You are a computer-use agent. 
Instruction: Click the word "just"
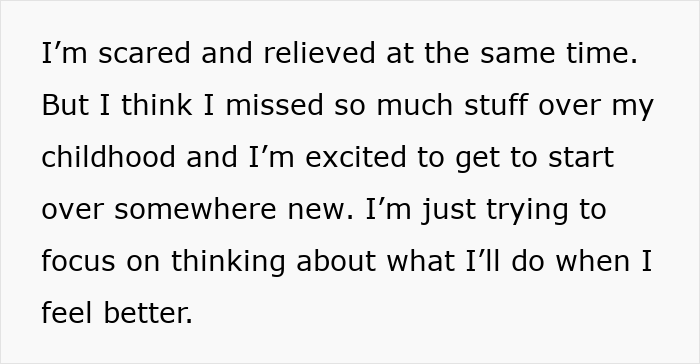click(448, 211)
